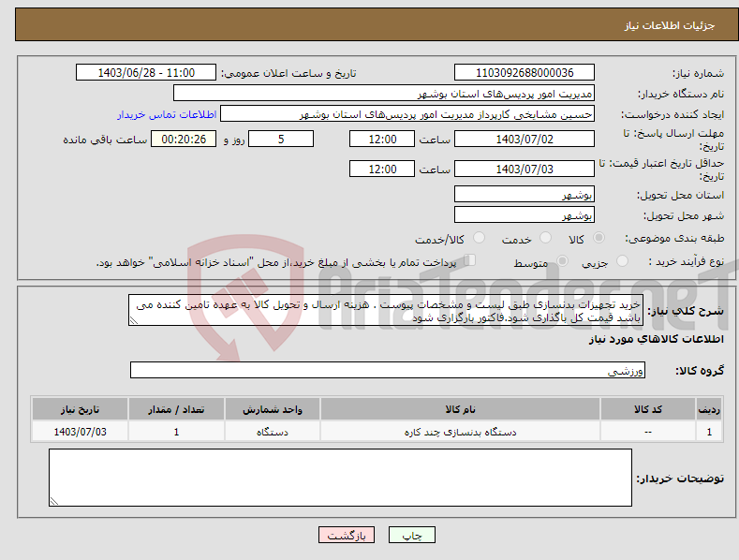Click the response deadline date 1403/07/02
739x560 pixels.
point(525,139)
